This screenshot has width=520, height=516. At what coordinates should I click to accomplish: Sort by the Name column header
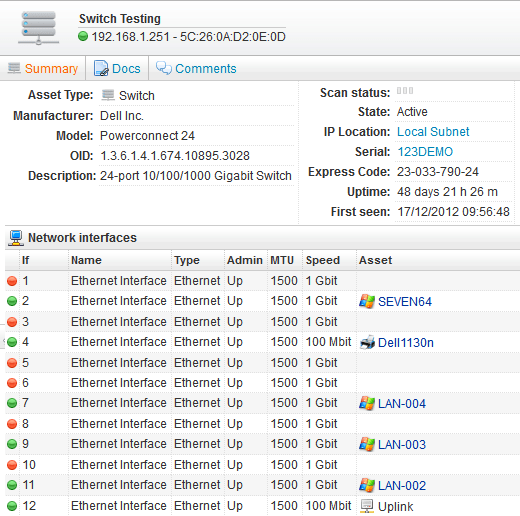click(86, 260)
